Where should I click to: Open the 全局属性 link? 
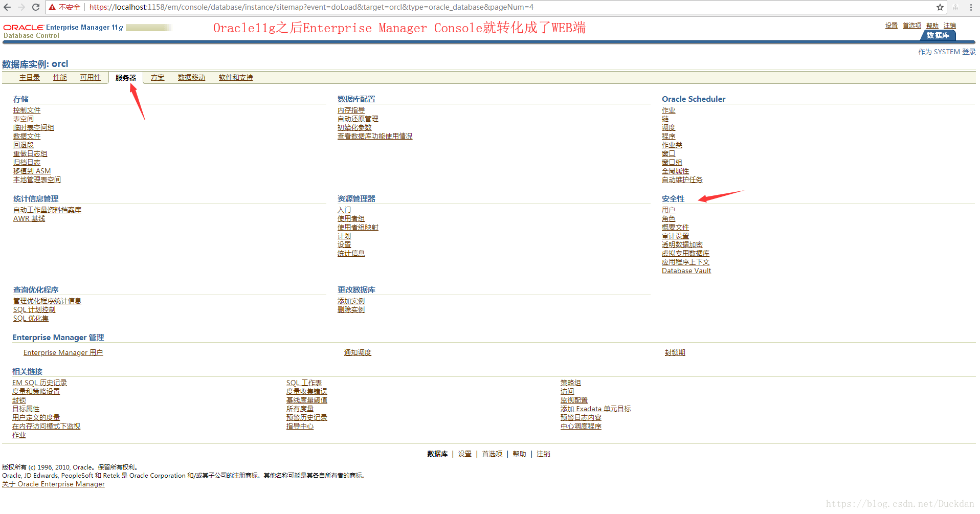(x=675, y=171)
